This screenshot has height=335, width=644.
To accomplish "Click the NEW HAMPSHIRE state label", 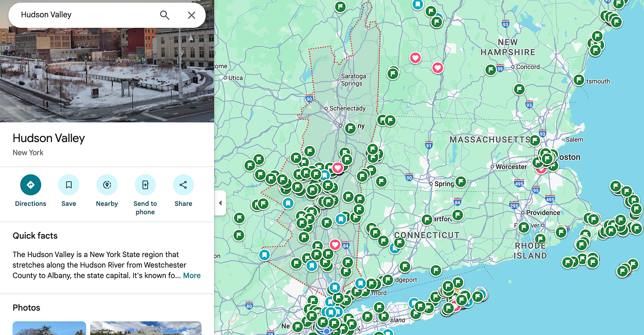I will click(508, 47).
